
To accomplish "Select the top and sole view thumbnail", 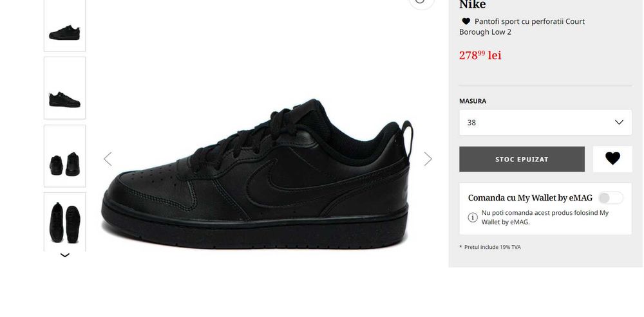I will pyautogui.click(x=65, y=222).
